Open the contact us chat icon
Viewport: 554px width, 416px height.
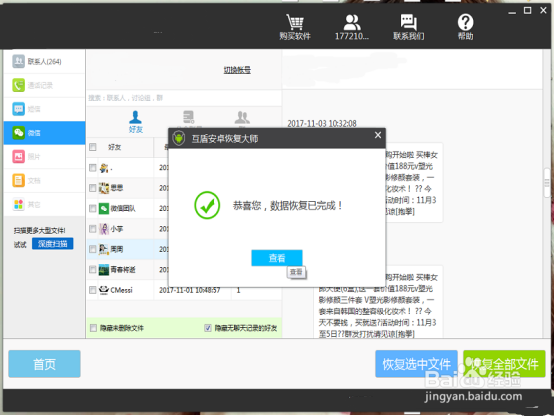[x=408, y=23]
